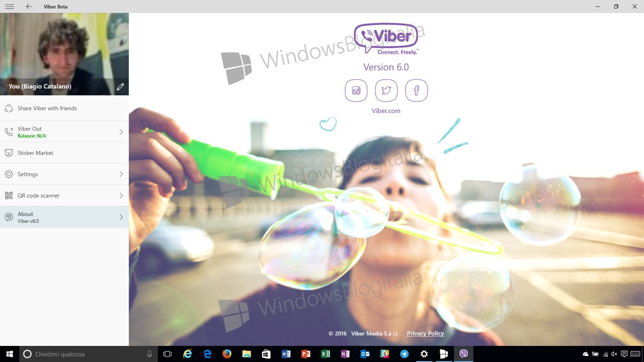This screenshot has height=362, width=644.
Task: Click the Wi-Fi network tray icon
Action: click(605, 354)
